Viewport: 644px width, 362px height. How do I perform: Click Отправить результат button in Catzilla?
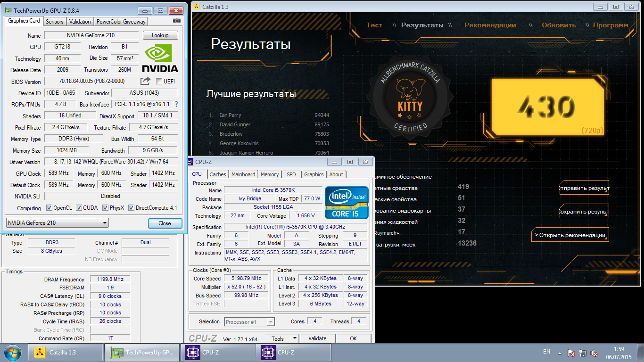point(584,188)
